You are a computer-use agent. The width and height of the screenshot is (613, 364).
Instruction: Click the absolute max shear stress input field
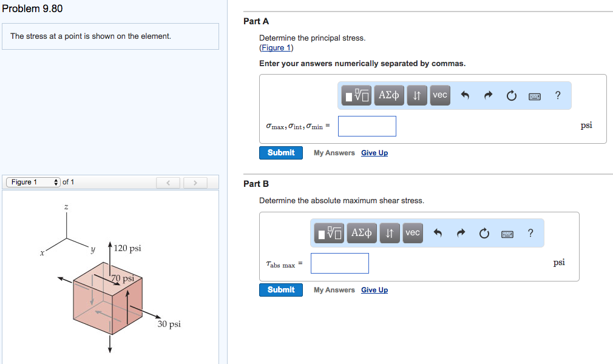pos(340,263)
